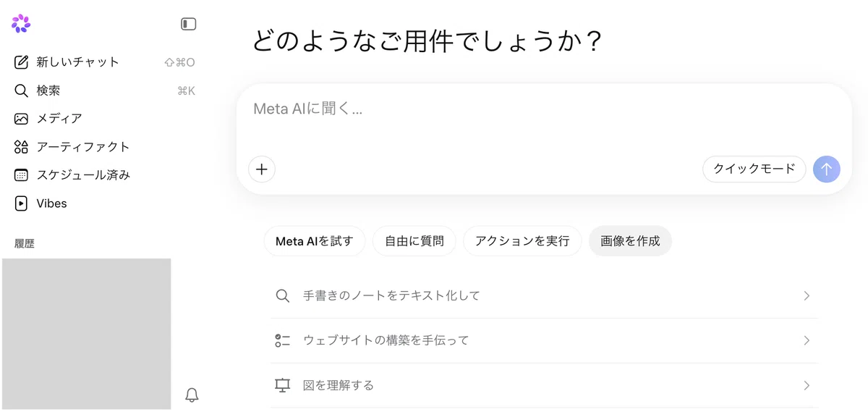Expand chevron for 手書きのノートをテキスト化して
The image size is (868, 412).
(x=807, y=296)
